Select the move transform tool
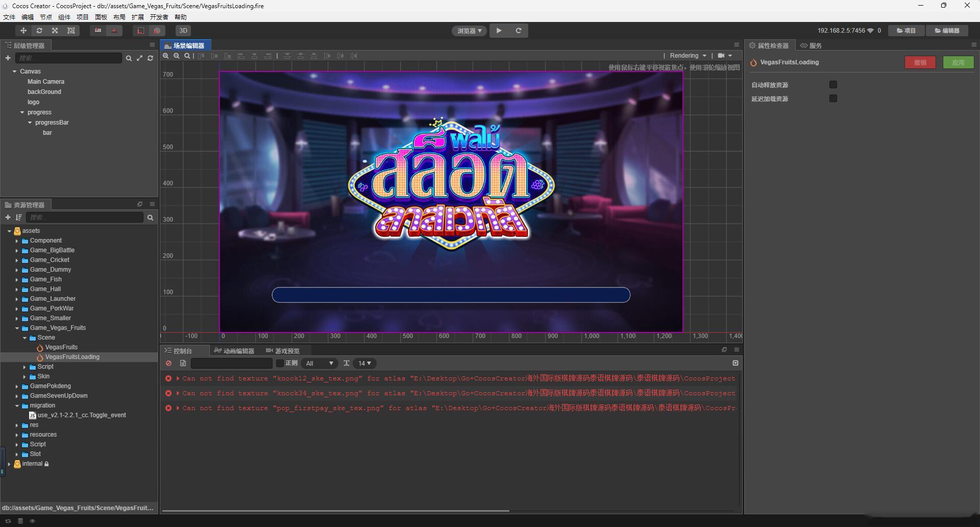The height and width of the screenshot is (527, 980). (x=23, y=31)
